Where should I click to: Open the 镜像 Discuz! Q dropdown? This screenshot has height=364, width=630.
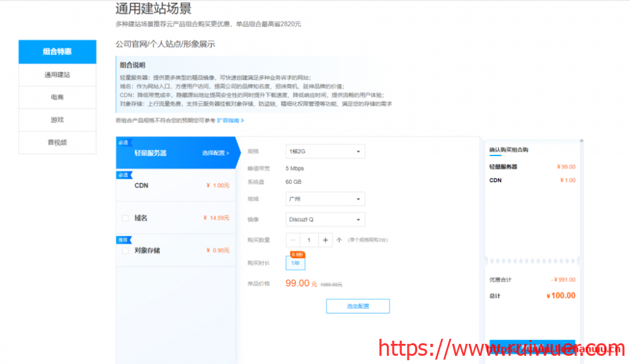click(325, 220)
